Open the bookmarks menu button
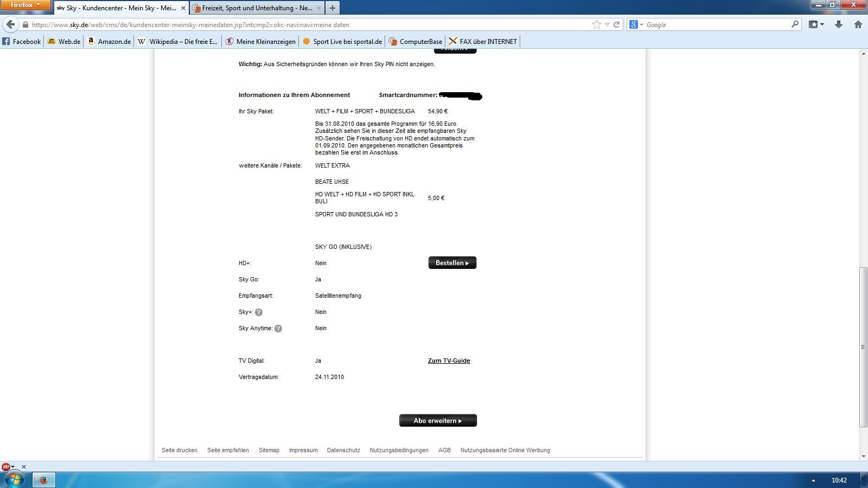868x488 pixels. (x=816, y=24)
